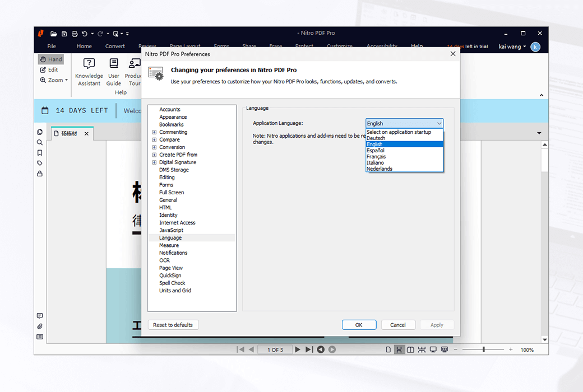
Task: Select the Language preferences category
Action: 170,237
